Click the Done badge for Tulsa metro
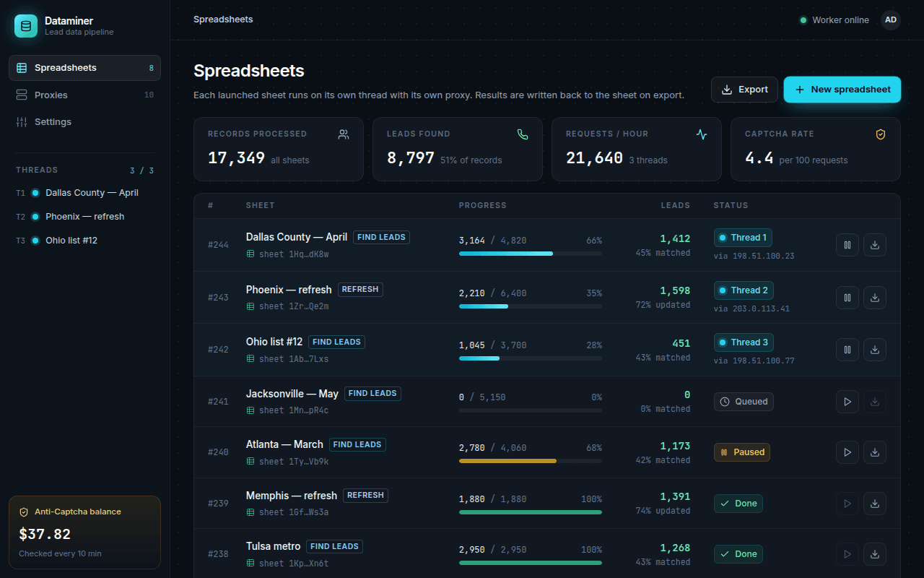The width and height of the screenshot is (924, 578). 738,554
